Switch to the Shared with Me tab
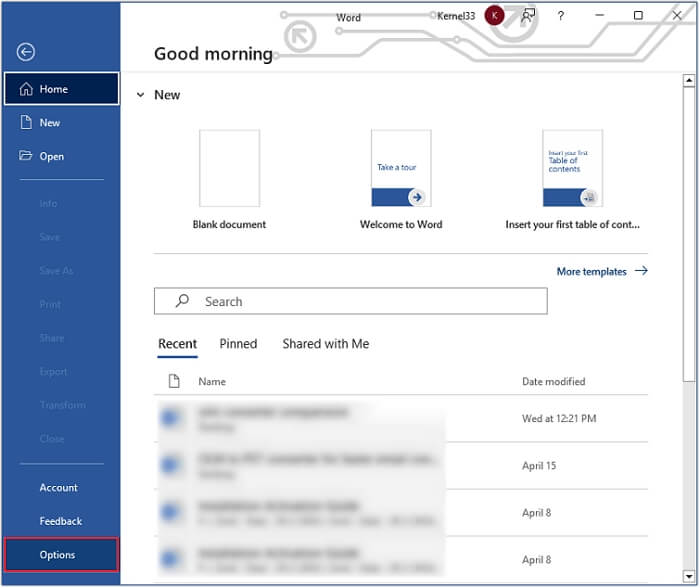 pos(325,344)
